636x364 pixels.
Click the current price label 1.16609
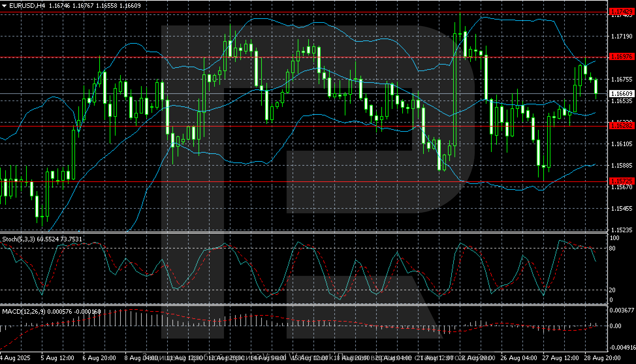[622, 94]
